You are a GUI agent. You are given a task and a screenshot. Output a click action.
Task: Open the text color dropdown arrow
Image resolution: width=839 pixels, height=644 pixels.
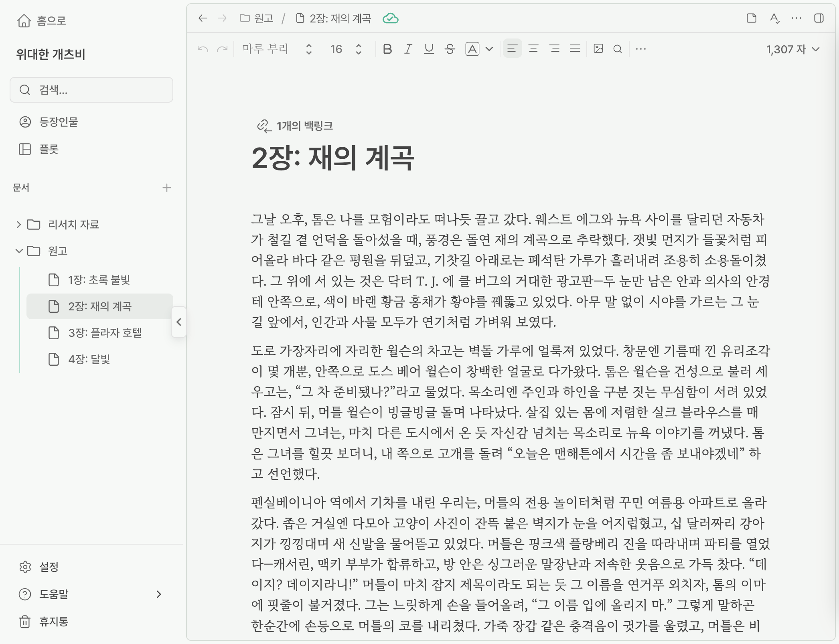point(489,49)
